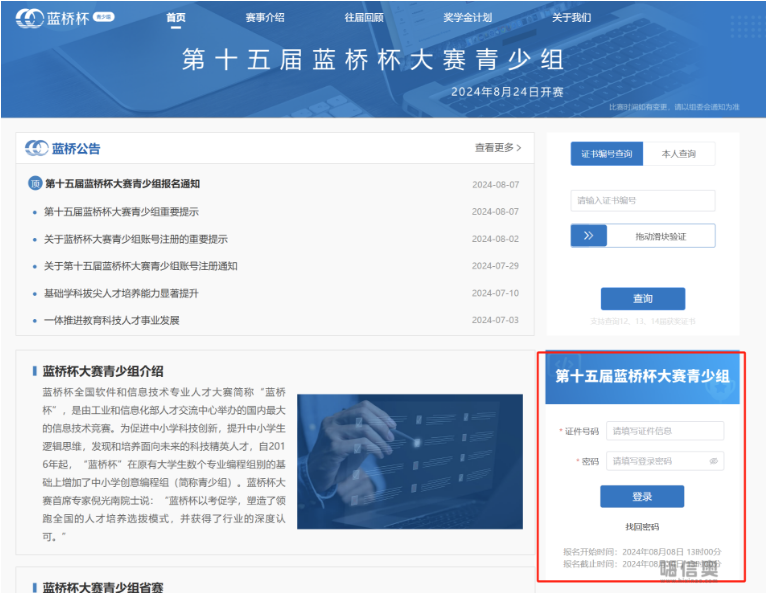Click the 顶 pinned badge icon
Image resolution: width=769 pixels, height=604 pixels.
point(35,184)
